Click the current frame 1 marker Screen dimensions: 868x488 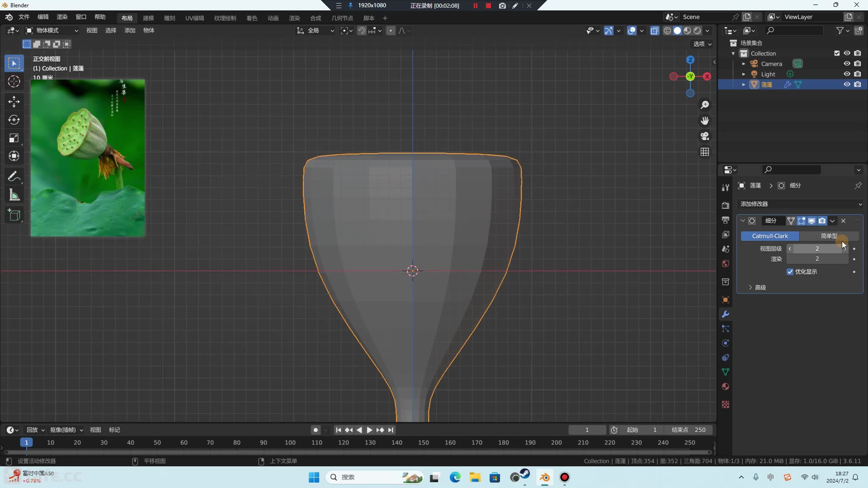26,442
